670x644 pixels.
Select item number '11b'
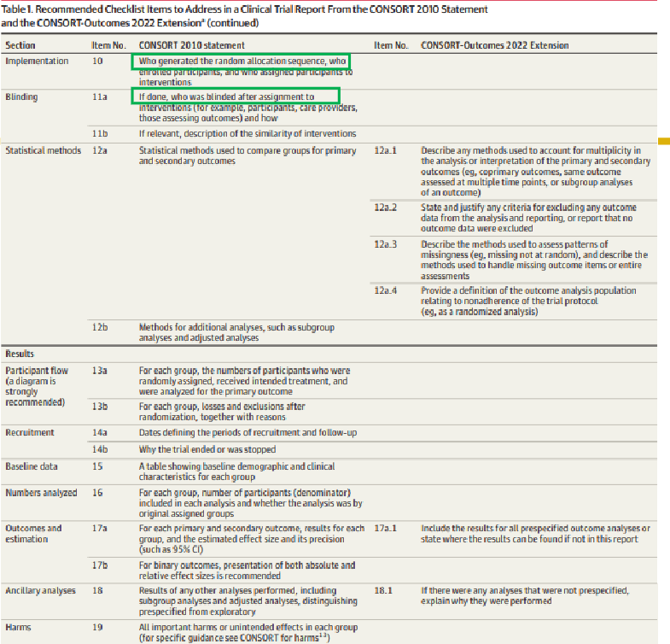pyautogui.click(x=100, y=134)
